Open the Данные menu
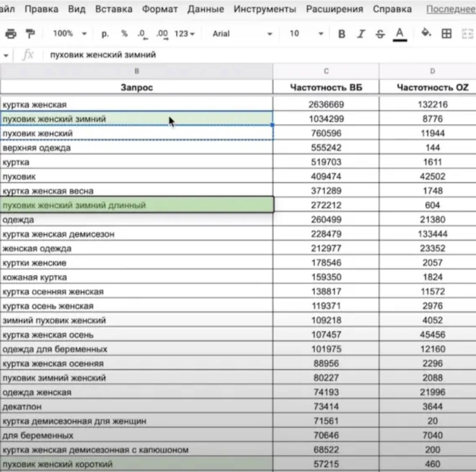This screenshot has height=472, width=476. click(205, 9)
